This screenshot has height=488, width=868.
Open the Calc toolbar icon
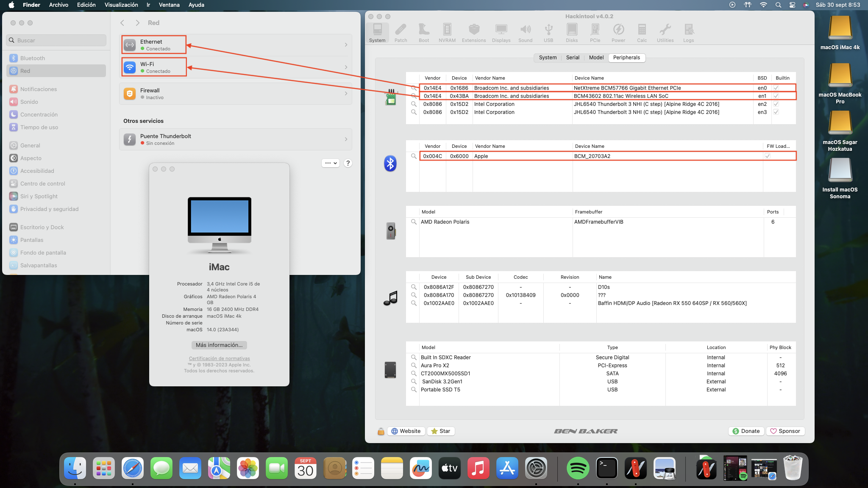point(642,33)
